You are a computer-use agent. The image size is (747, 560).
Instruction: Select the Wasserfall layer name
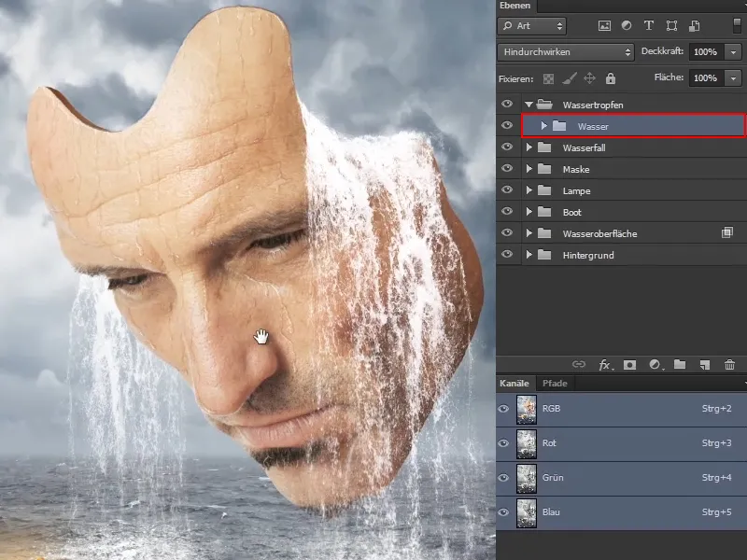(x=585, y=147)
